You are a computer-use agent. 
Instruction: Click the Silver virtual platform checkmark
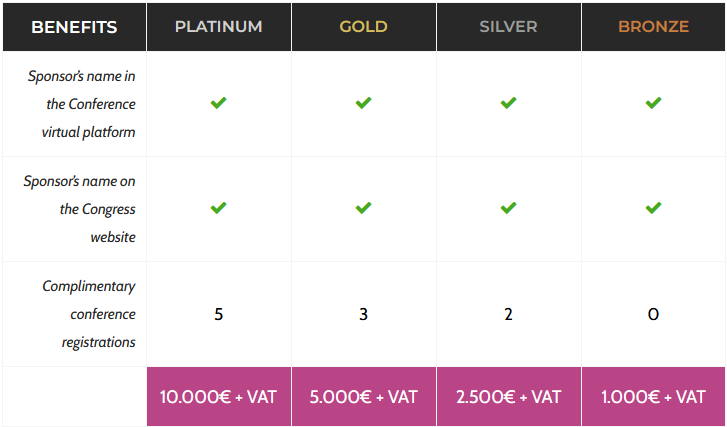(509, 103)
